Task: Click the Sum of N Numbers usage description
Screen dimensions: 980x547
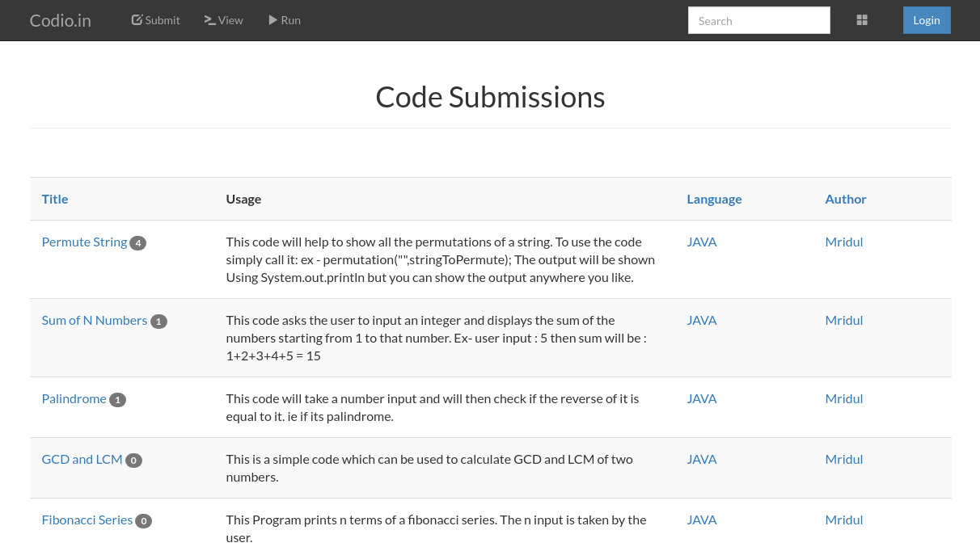Action: (437, 338)
